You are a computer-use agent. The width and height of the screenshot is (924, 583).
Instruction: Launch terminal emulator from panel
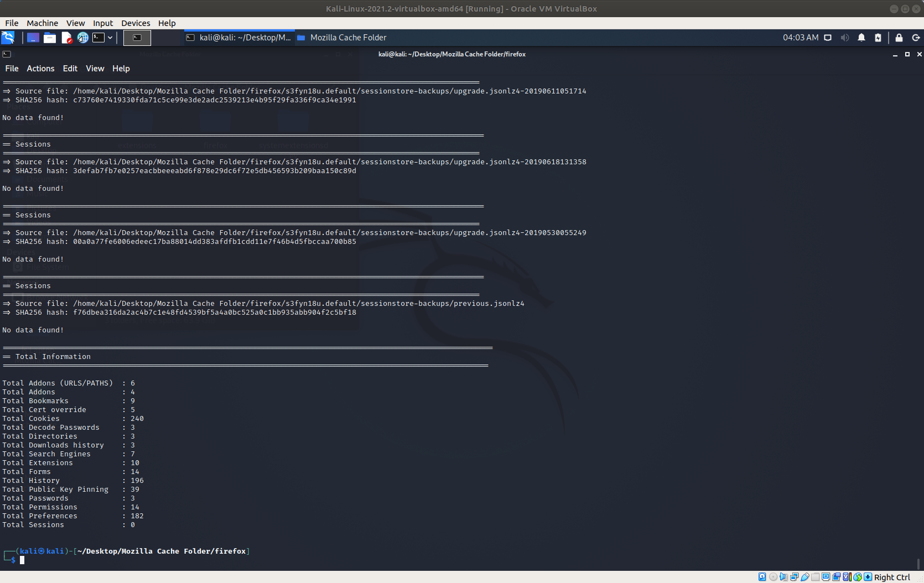click(x=98, y=38)
